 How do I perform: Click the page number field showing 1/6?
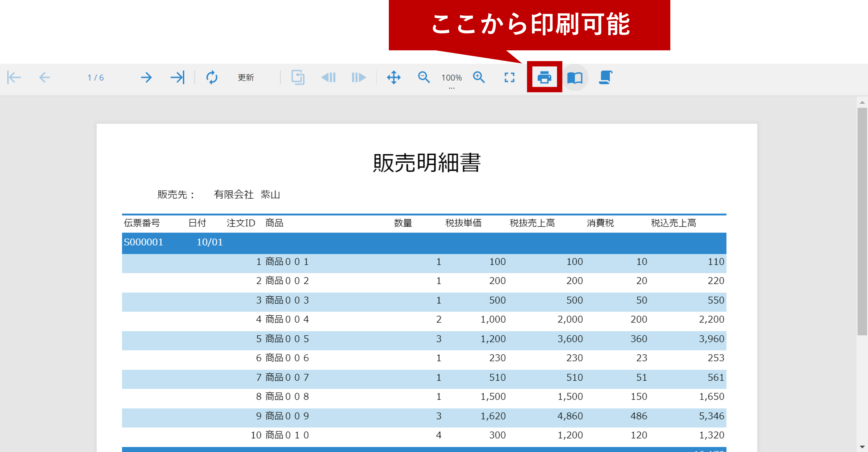point(95,77)
